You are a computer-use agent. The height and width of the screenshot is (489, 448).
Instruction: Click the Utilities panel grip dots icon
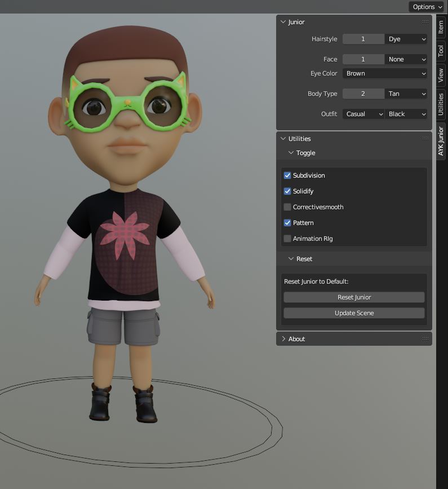pos(425,138)
